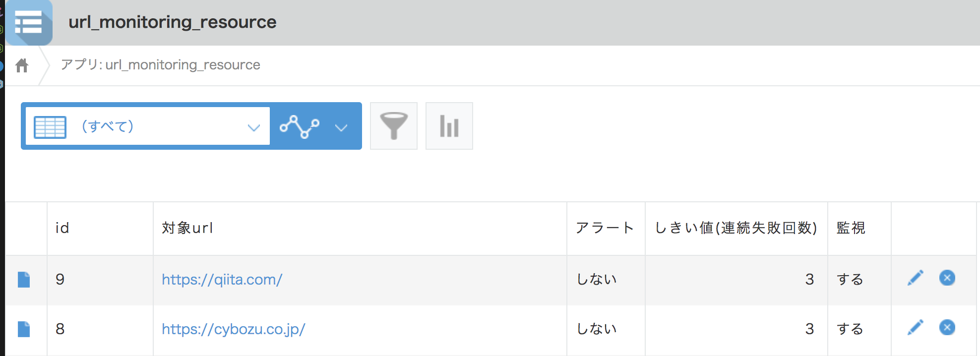Open record details for id 9
The width and height of the screenshot is (980, 356).
click(x=24, y=280)
